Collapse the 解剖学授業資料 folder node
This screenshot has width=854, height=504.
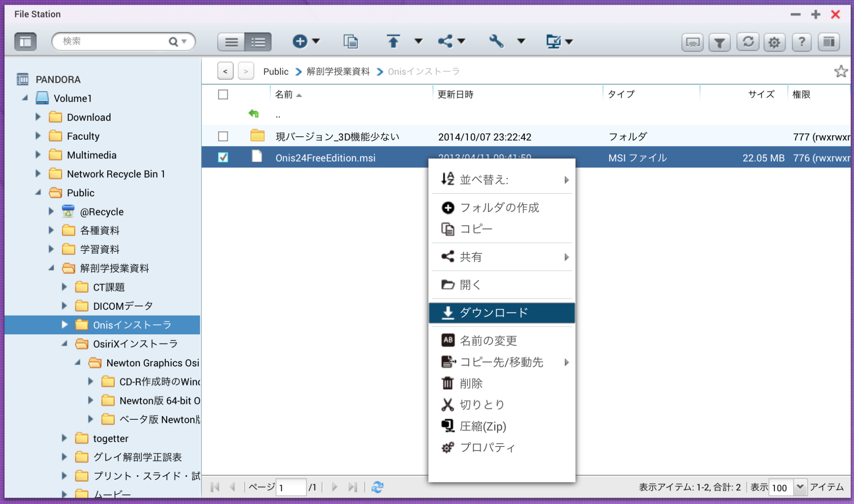pyautogui.click(x=51, y=268)
